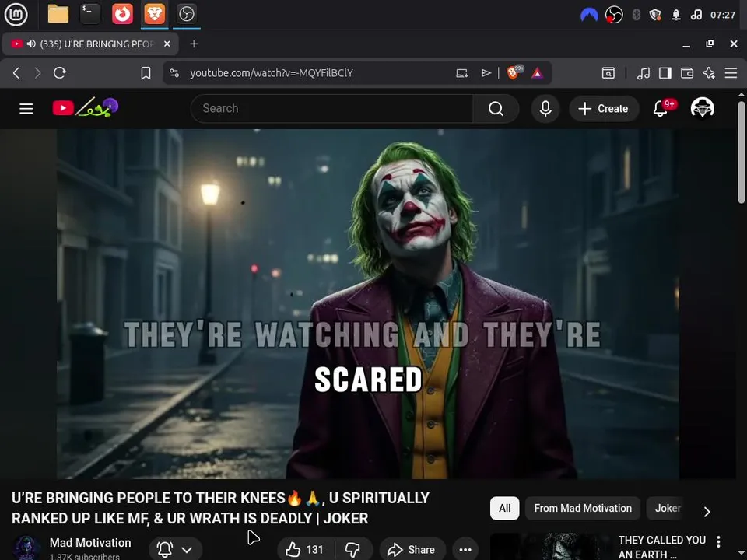Show more filter chips with arrow

pos(707,511)
